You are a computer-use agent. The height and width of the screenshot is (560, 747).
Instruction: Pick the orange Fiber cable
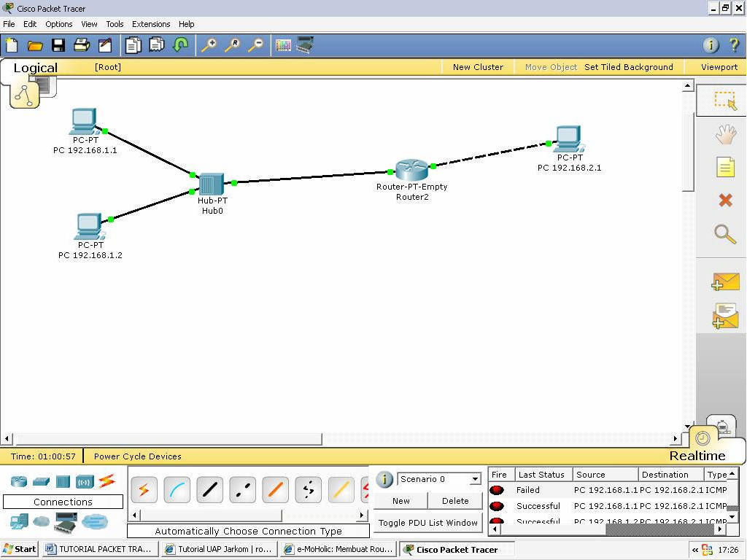275,489
